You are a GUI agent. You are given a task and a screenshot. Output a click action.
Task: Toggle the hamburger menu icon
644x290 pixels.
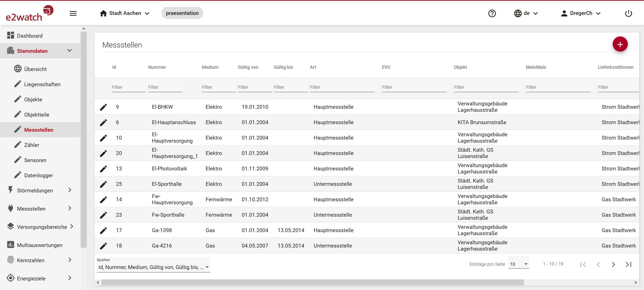73,13
